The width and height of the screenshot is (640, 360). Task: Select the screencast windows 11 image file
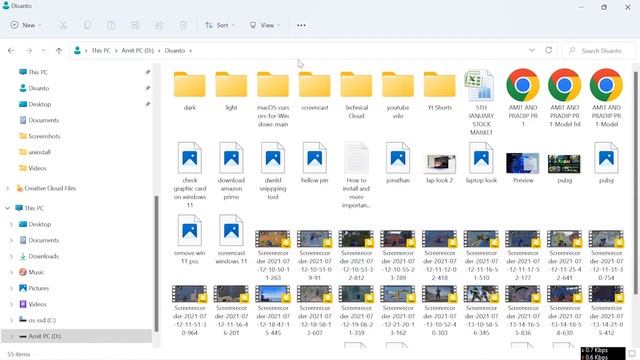click(x=231, y=239)
